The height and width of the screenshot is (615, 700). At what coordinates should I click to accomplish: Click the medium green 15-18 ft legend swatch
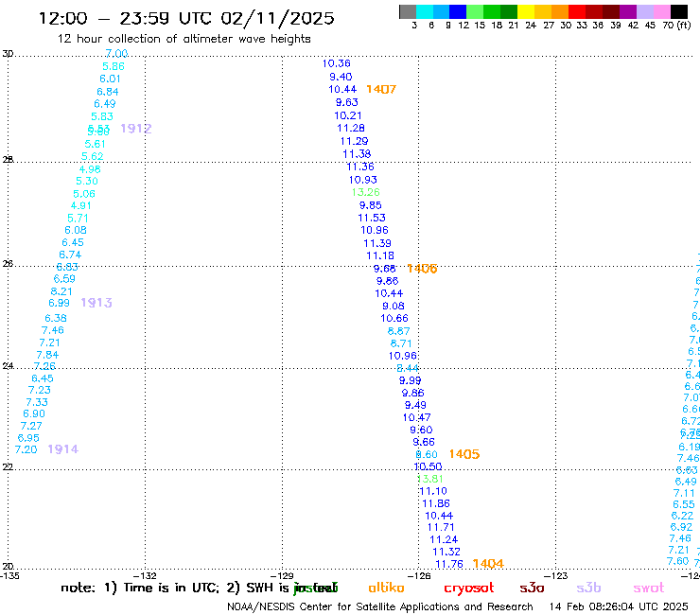tap(493, 11)
